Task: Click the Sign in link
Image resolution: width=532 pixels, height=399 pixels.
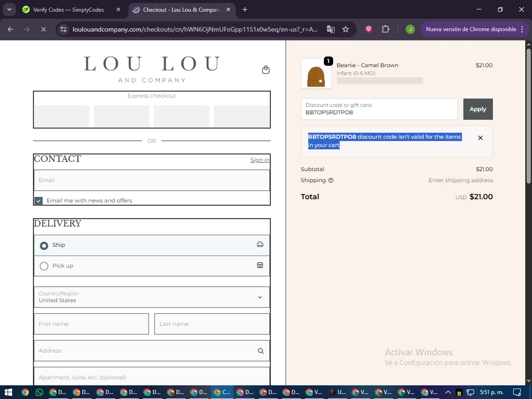Action: click(260, 160)
